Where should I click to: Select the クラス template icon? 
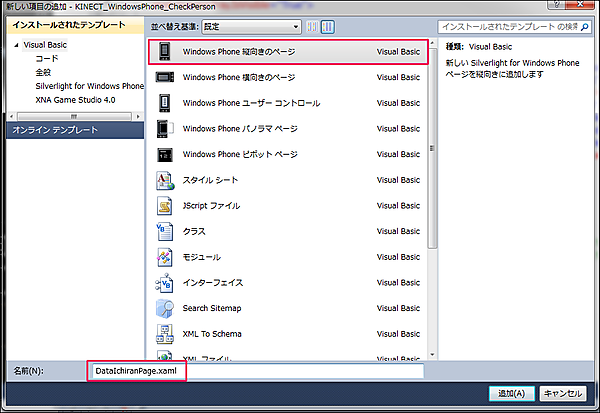(165, 232)
